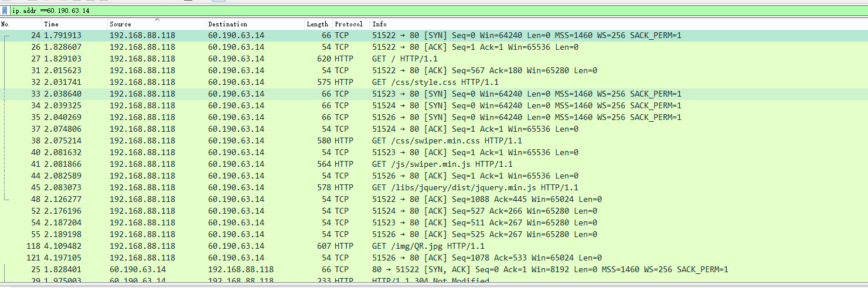Viewport: 868px width, 288px height.
Task: Select packet 27 'GET / HTTP/1.1'
Action: click(434, 59)
